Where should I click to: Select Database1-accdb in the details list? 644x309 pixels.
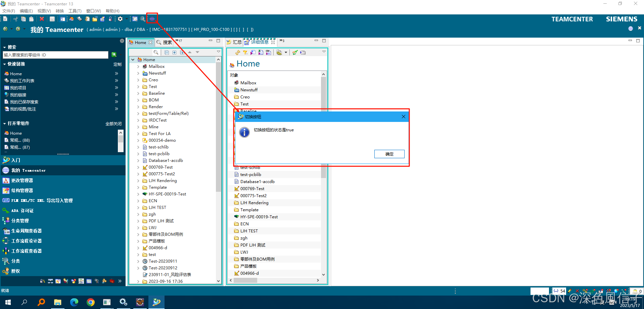tap(258, 182)
